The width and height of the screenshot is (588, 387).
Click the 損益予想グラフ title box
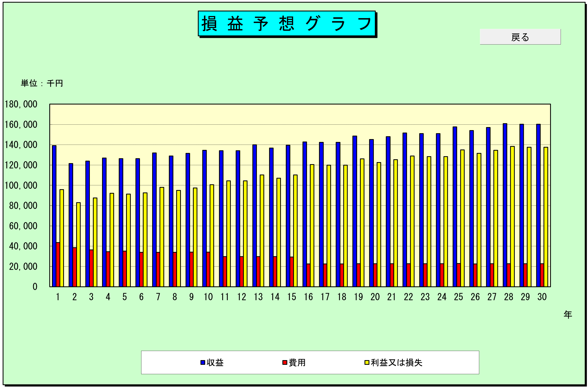click(287, 23)
